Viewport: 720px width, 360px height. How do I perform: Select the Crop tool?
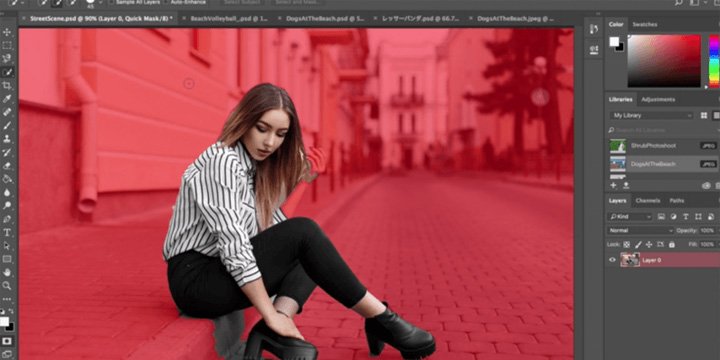[x=7, y=85]
